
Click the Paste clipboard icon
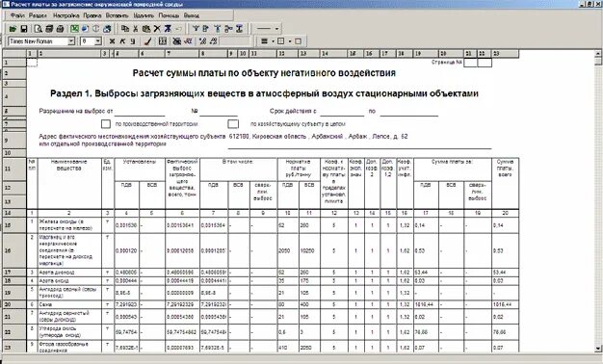146,29
